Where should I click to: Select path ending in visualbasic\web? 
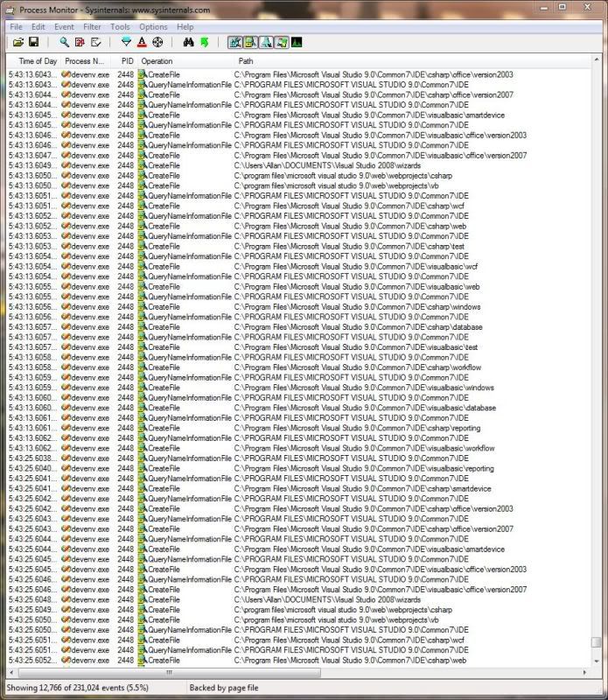tap(357, 287)
